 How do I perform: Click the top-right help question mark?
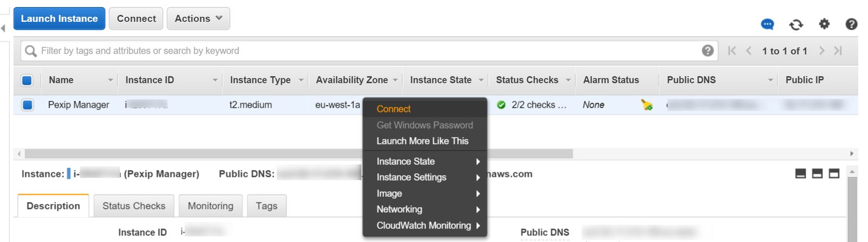851,24
